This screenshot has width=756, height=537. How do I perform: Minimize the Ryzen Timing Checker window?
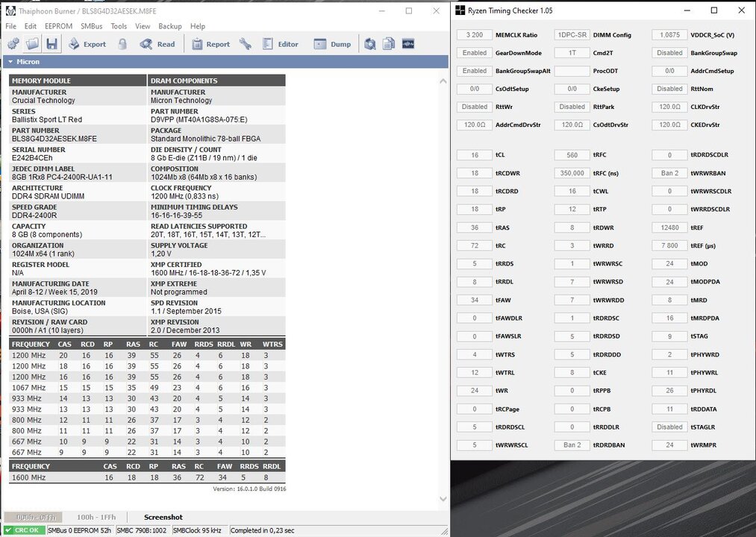tap(687, 10)
